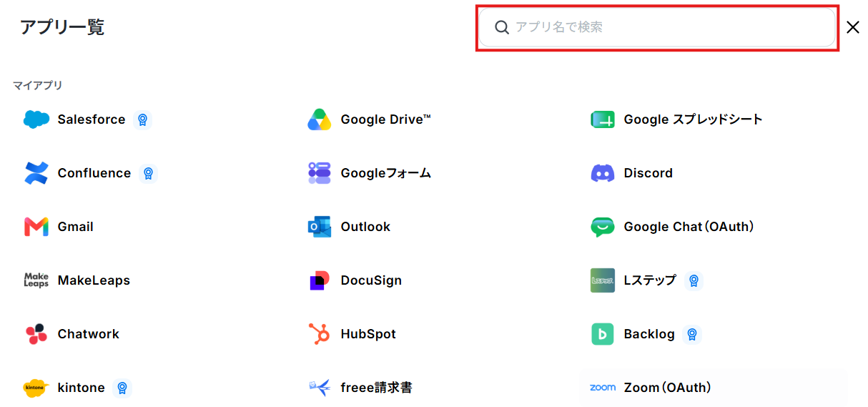The image size is (868, 407).
Task: Click the badge icon beside Confluence
Action: 148,173
